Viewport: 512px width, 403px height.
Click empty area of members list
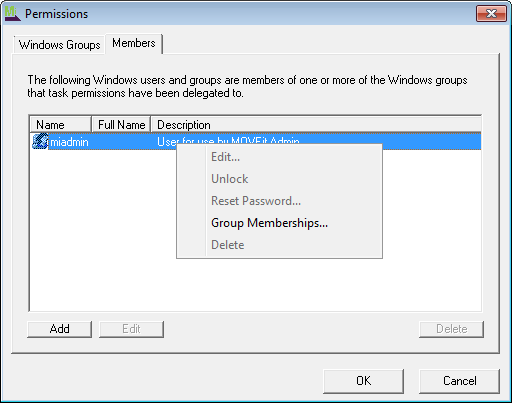100,233
